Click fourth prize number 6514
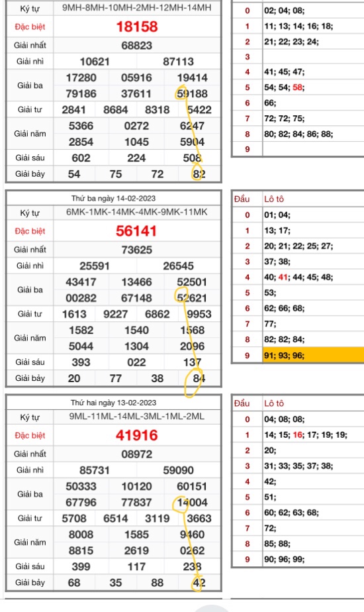The width and height of the screenshot is (364, 612). pos(115,519)
